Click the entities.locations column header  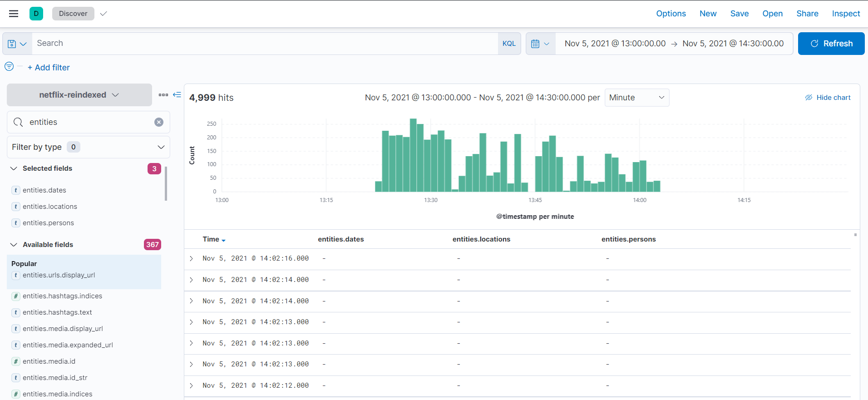[x=481, y=239]
